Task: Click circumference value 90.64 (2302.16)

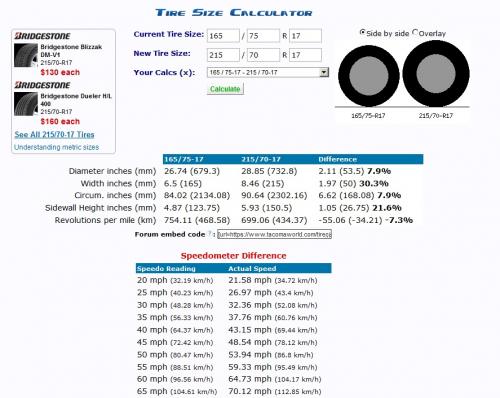Action: (274, 195)
